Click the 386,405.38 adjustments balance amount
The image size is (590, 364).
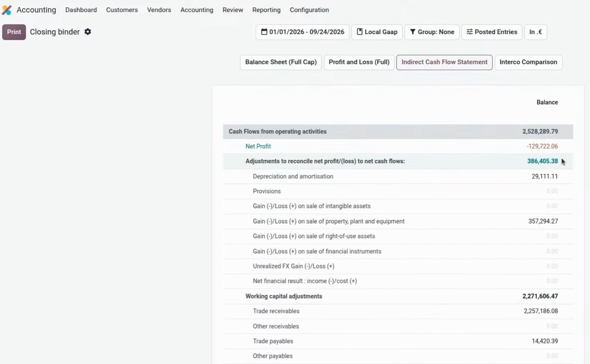point(542,161)
